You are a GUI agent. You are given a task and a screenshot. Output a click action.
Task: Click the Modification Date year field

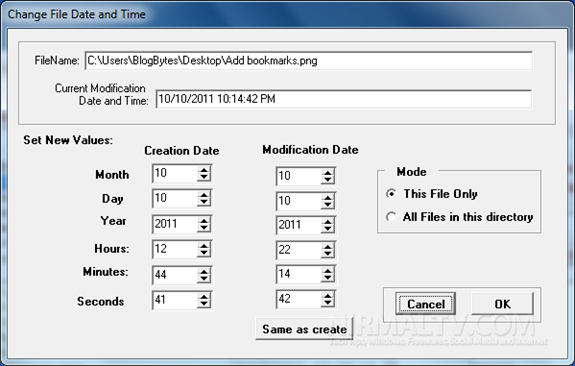[299, 225]
